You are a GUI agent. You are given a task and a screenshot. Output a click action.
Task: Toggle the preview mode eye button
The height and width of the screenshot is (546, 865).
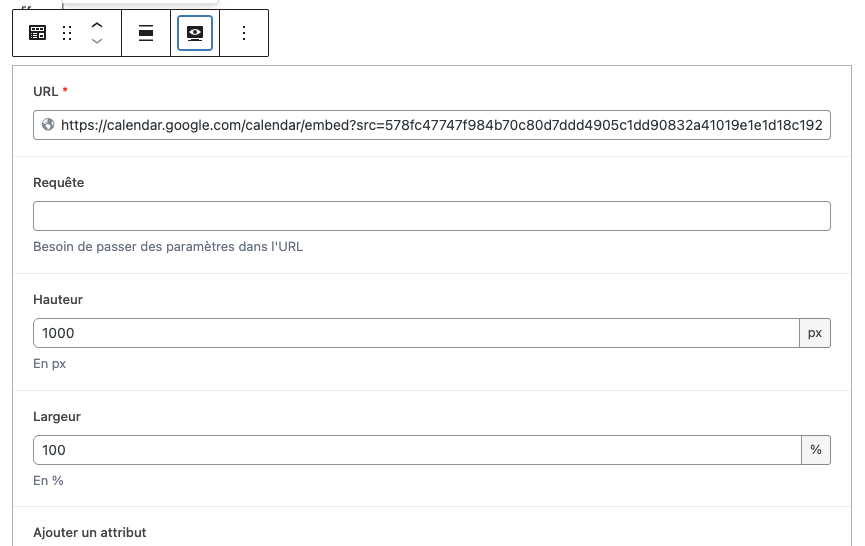pyautogui.click(x=195, y=33)
